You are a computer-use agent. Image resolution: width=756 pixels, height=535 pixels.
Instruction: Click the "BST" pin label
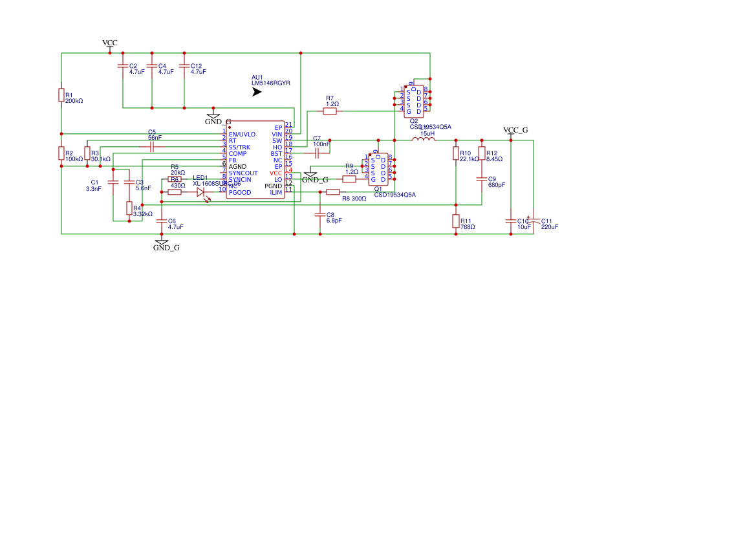[276, 153]
